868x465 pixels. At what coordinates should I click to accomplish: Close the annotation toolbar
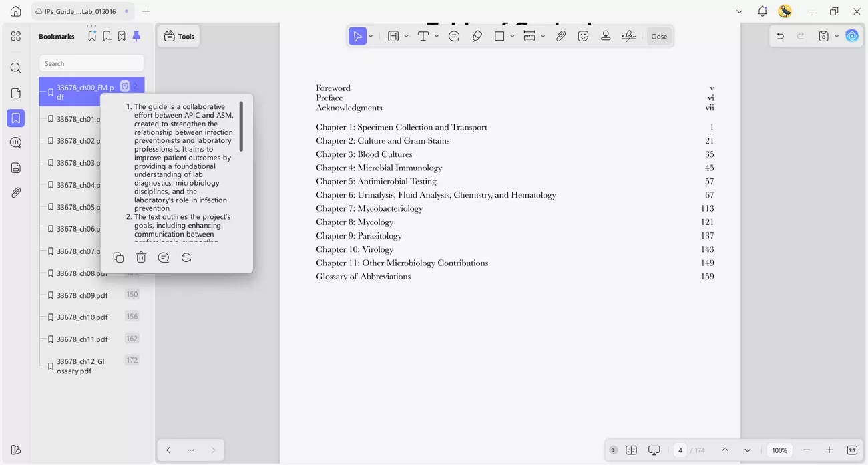pyautogui.click(x=659, y=36)
